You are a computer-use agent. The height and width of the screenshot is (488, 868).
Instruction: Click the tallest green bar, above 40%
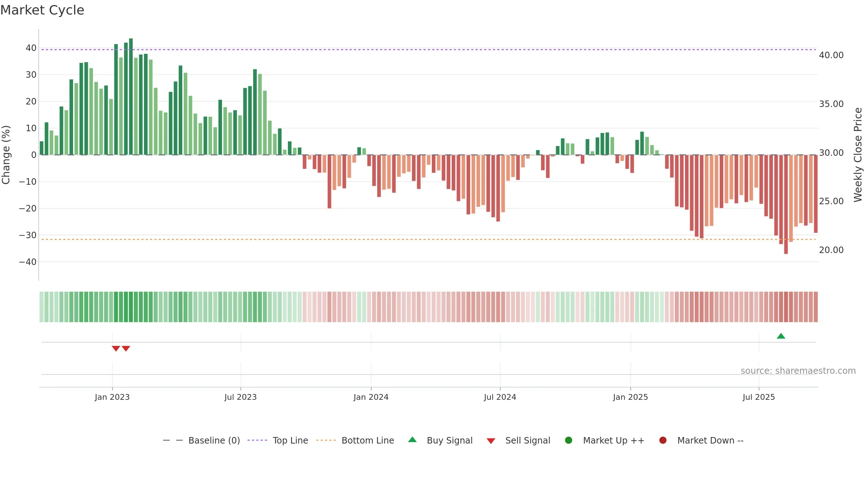(131, 97)
